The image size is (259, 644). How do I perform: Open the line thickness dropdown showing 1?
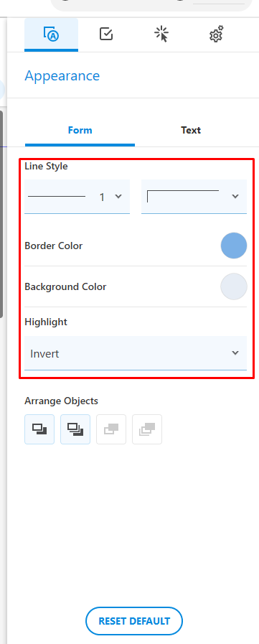(77, 197)
